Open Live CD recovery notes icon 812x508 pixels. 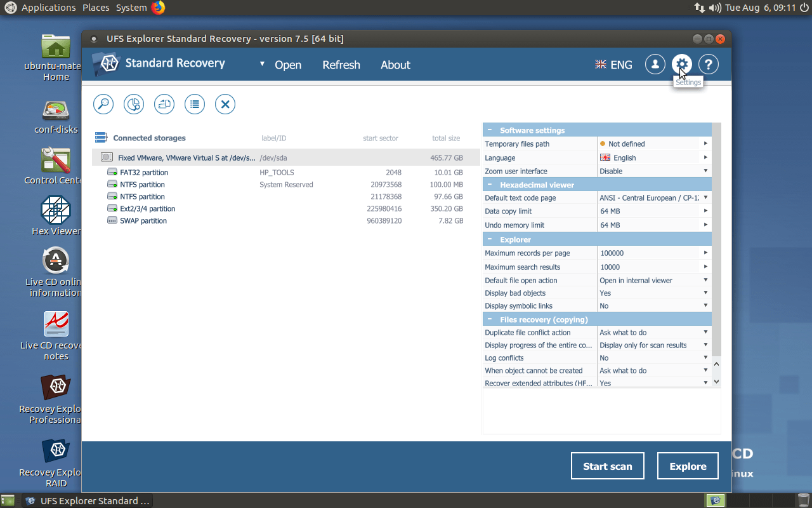(56, 336)
